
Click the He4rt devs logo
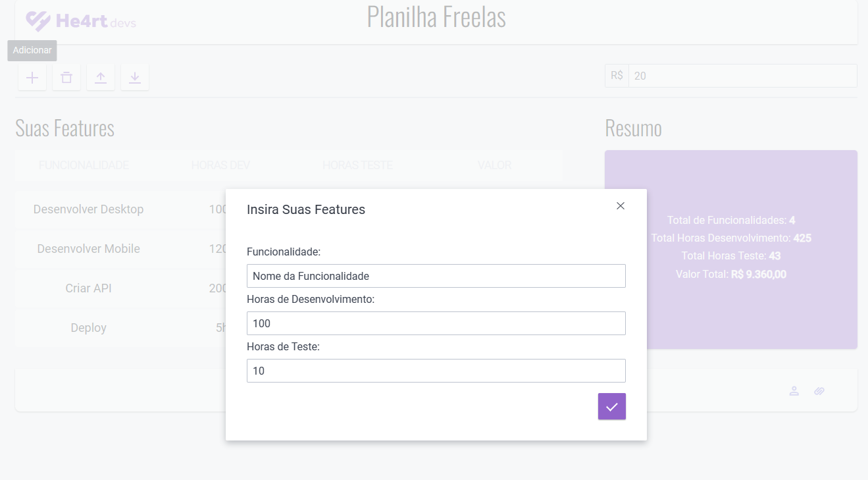click(79, 20)
